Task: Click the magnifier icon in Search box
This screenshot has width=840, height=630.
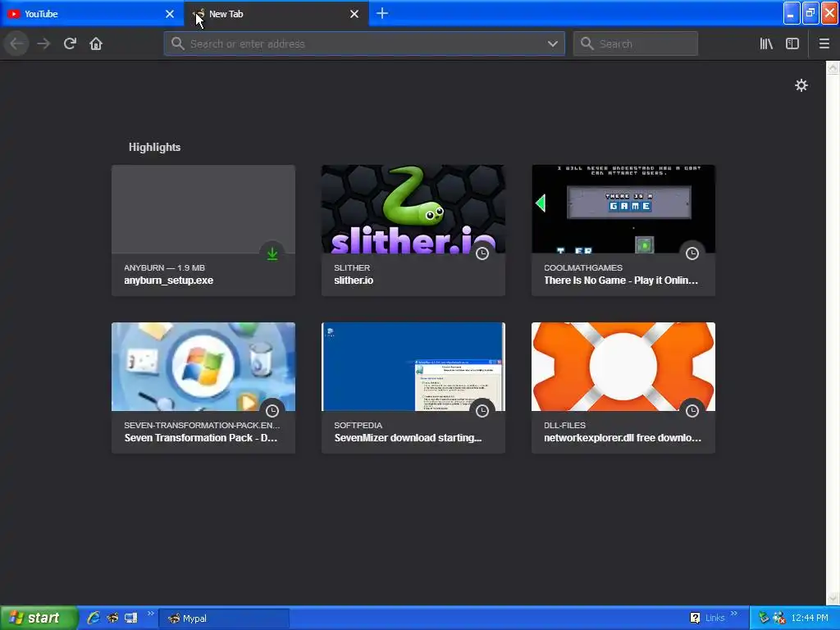Action: [x=587, y=44]
